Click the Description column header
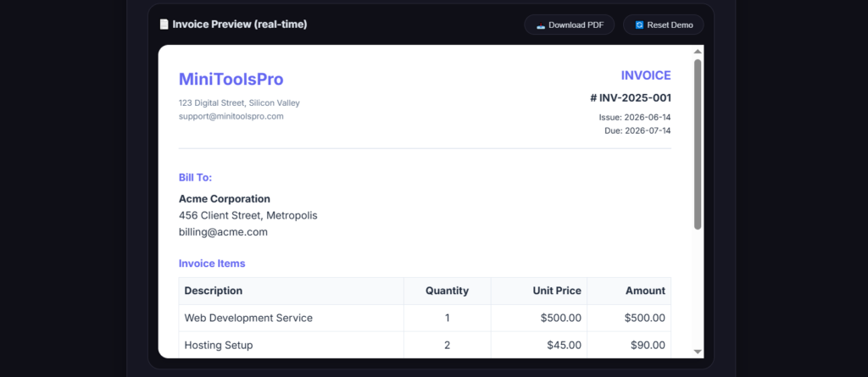 (292, 291)
